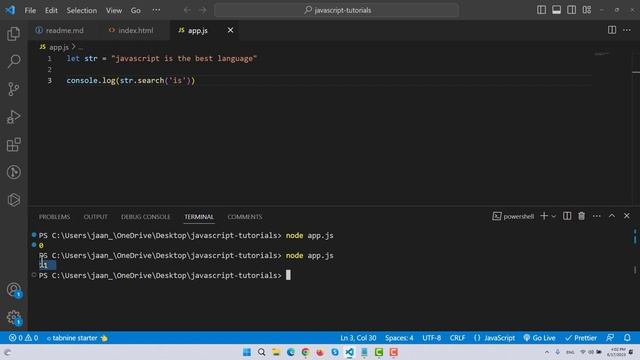Image resolution: width=640 pixels, height=360 pixels.
Task: Open the terminal launch profile dropdown
Action: pyautogui.click(x=553, y=216)
